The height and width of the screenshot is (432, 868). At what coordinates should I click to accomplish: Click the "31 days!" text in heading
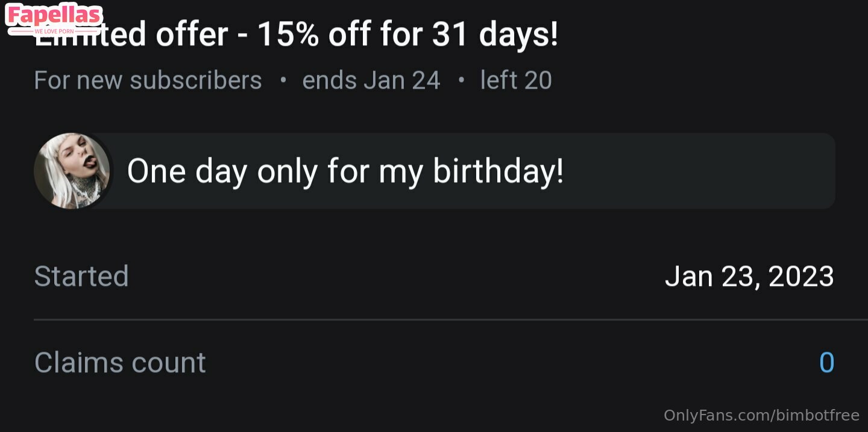pyautogui.click(x=495, y=35)
